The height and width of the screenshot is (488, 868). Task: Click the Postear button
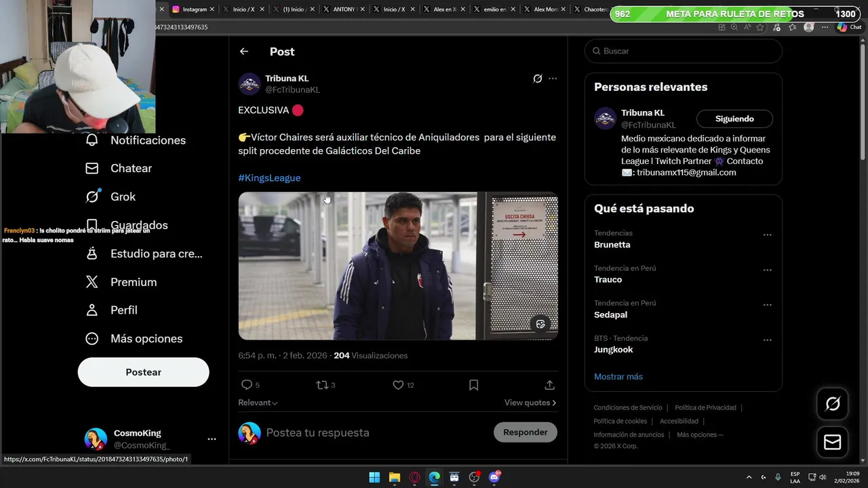point(144,372)
